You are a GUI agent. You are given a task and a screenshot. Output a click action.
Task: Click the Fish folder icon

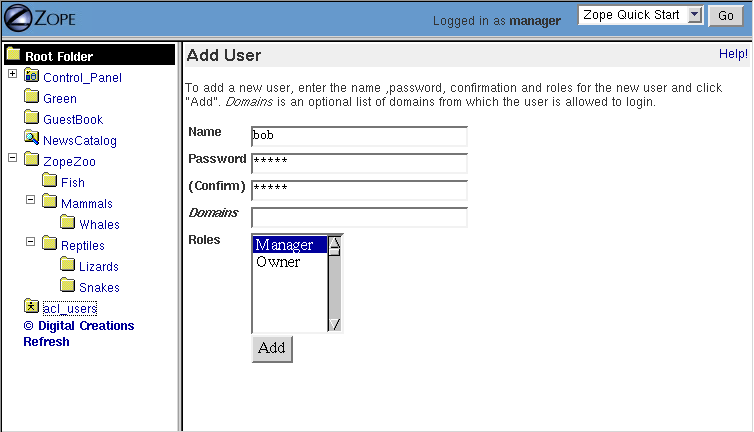click(50, 181)
